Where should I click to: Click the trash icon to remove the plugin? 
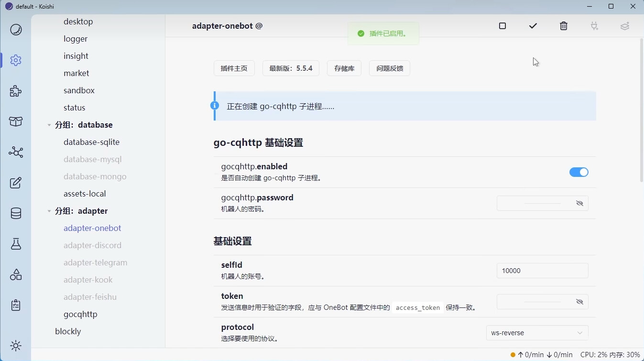click(564, 26)
